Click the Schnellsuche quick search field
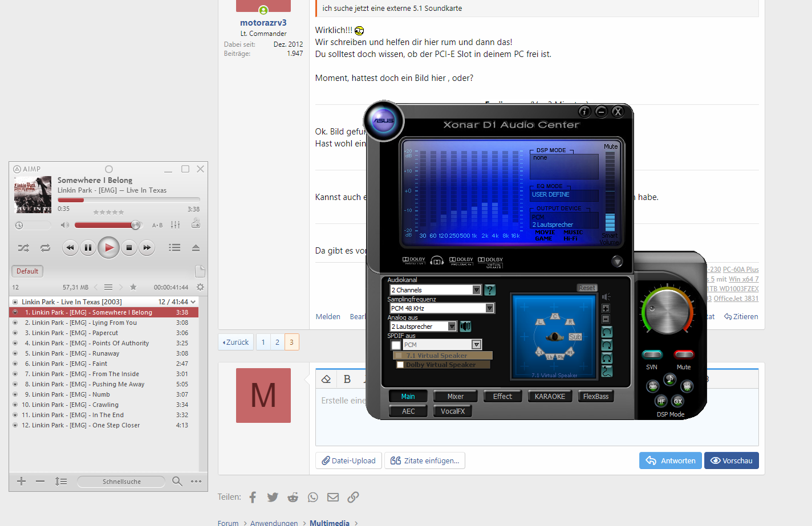 pos(121,482)
